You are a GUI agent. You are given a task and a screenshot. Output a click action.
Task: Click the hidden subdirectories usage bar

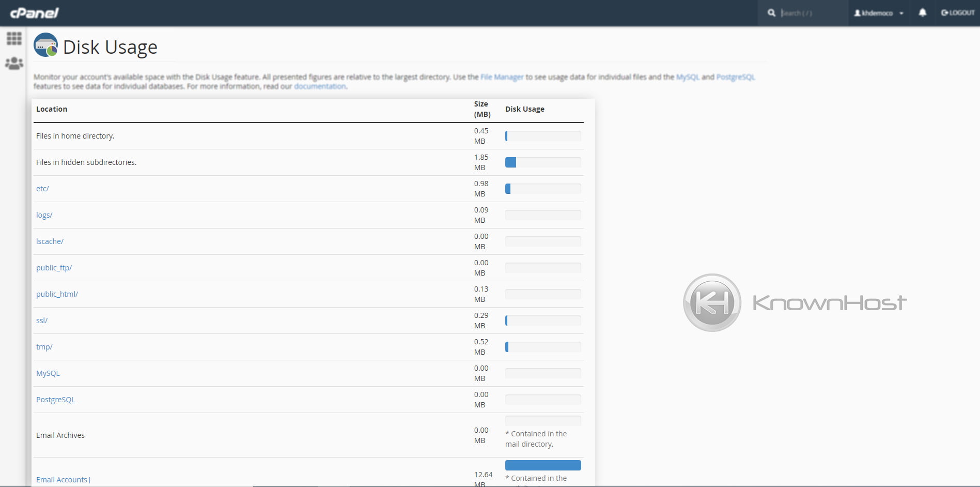[x=542, y=162]
